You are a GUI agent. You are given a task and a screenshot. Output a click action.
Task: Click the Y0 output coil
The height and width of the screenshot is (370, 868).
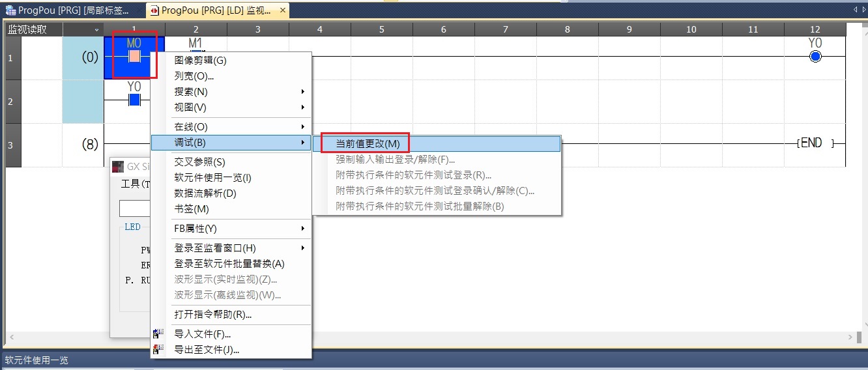click(x=815, y=57)
